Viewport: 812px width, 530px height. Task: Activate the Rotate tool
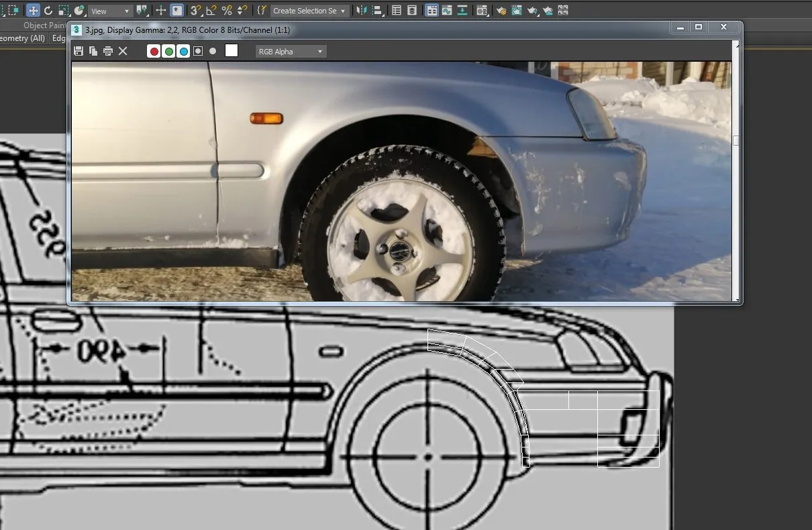(x=48, y=11)
